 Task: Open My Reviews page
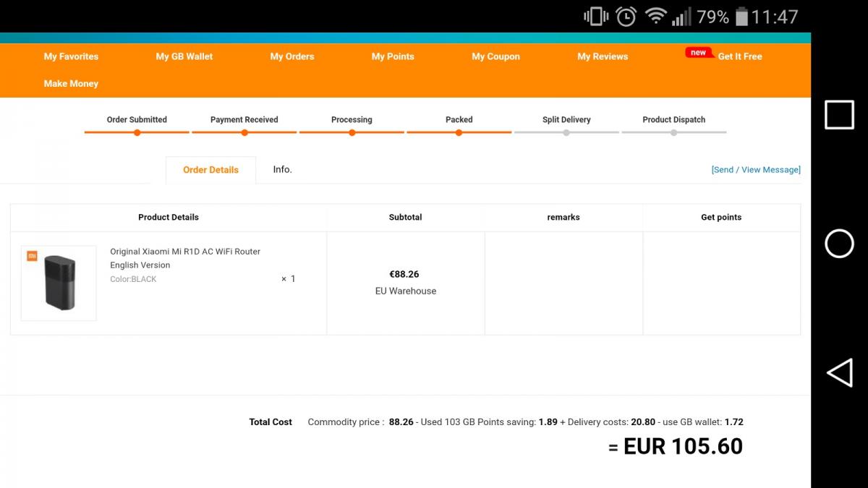tap(603, 56)
